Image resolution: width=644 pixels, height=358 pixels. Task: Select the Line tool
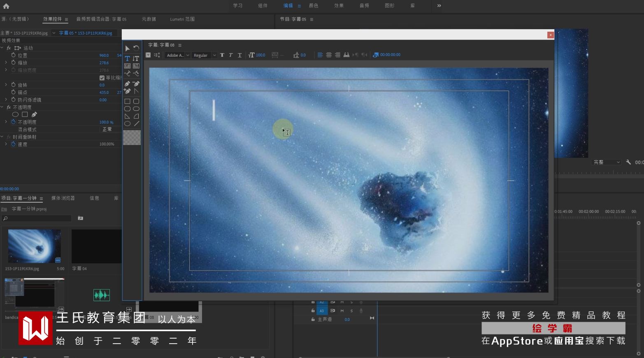click(136, 124)
